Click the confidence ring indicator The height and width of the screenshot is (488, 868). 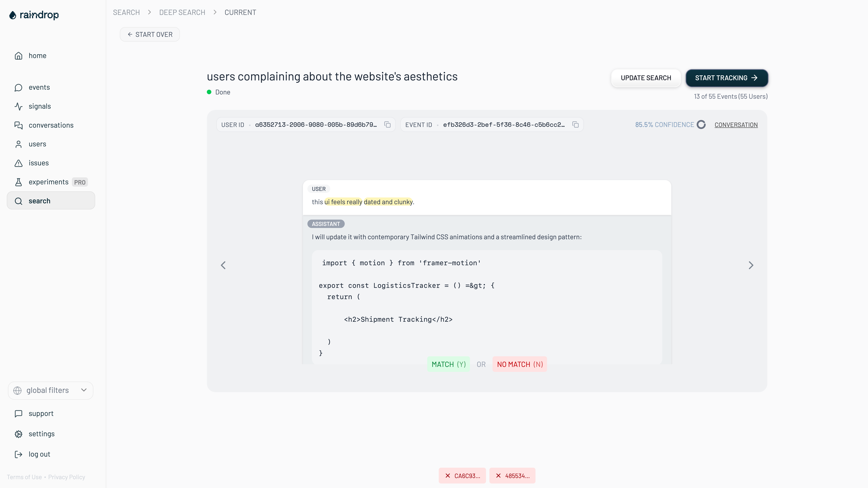(x=701, y=125)
